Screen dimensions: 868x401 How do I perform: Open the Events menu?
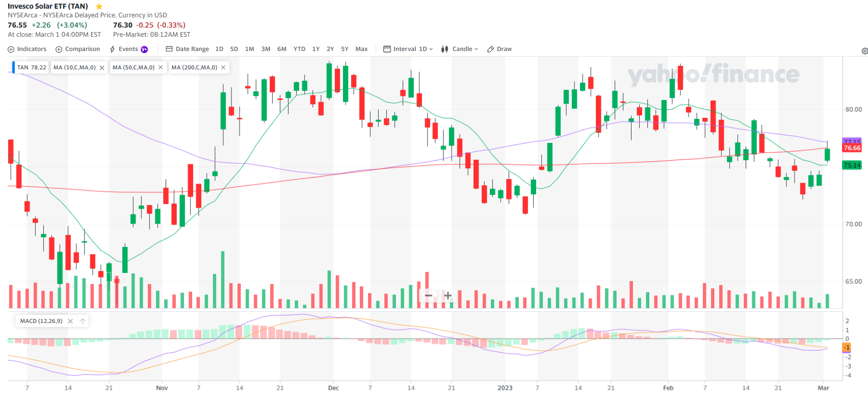tap(128, 49)
